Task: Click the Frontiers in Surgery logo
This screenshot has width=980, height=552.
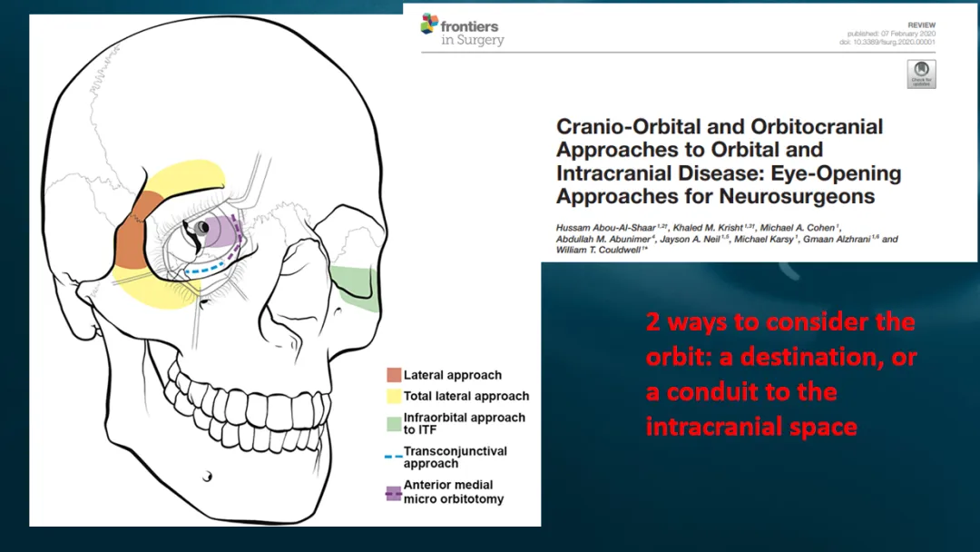Action: click(x=463, y=29)
